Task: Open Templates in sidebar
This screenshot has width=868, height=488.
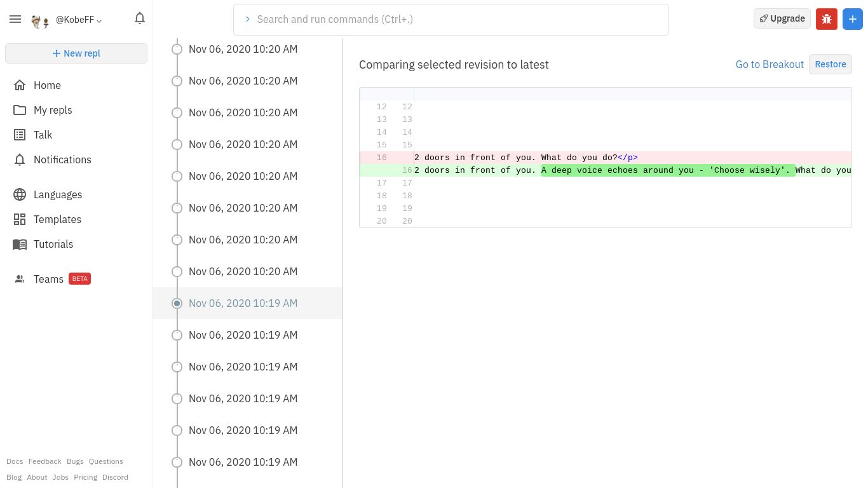Action: [x=57, y=219]
